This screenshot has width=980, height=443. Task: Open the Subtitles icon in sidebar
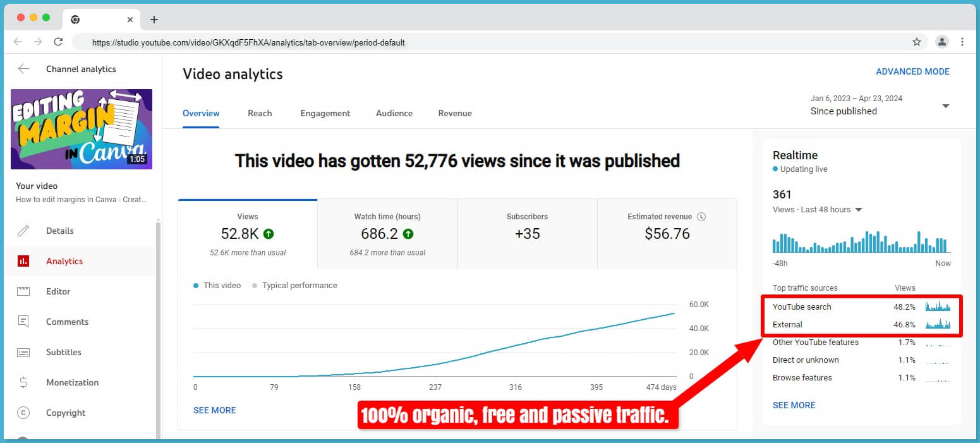[x=23, y=352]
